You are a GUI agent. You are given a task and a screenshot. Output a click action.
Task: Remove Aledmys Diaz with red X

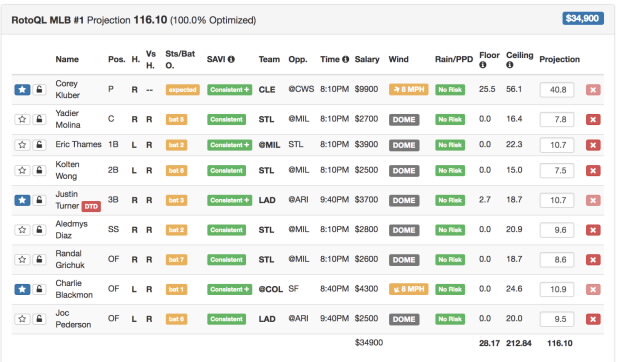(x=593, y=230)
